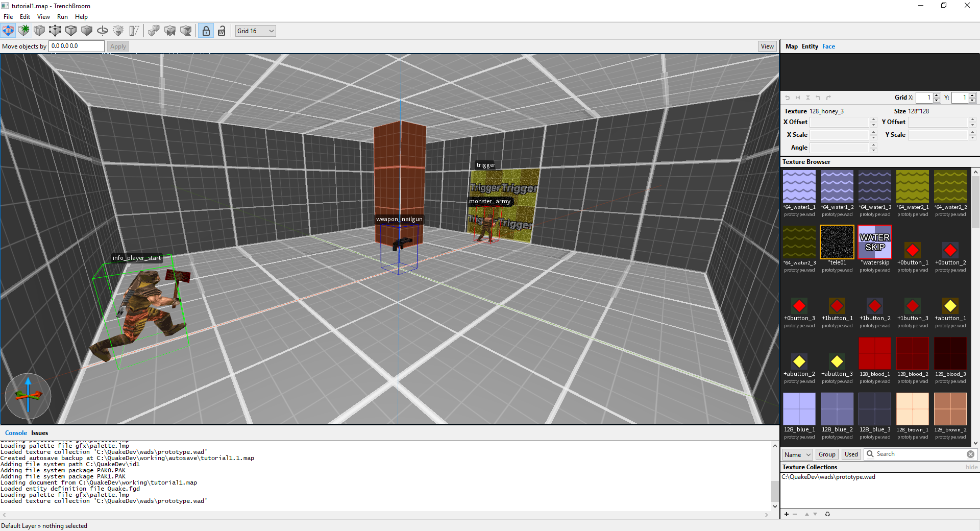This screenshot has width=980, height=531.
Task: Click the duplicate objects cube icon
Action: click(x=154, y=31)
